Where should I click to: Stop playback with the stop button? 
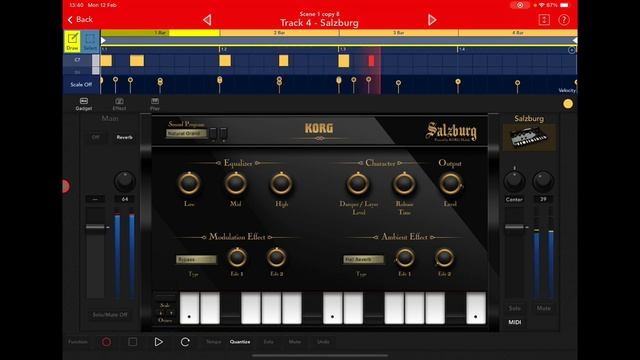click(132, 342)
